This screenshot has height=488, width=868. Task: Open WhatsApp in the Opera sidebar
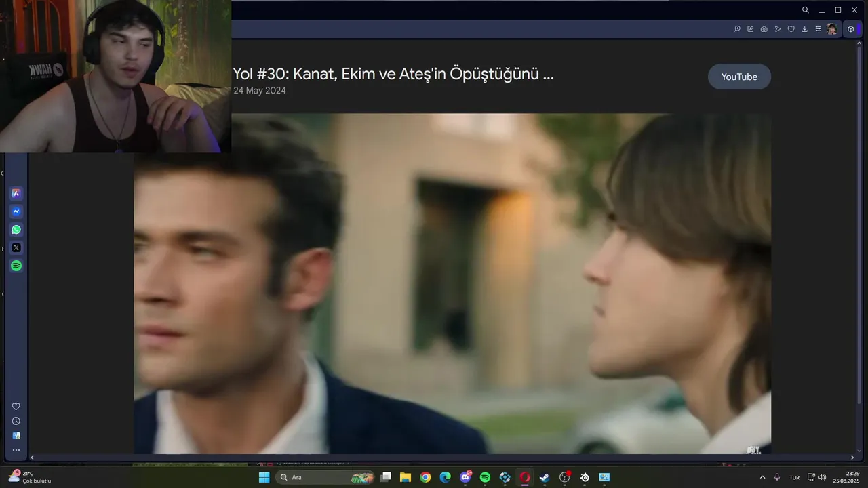pyautogui.click(x=16, y=230)
